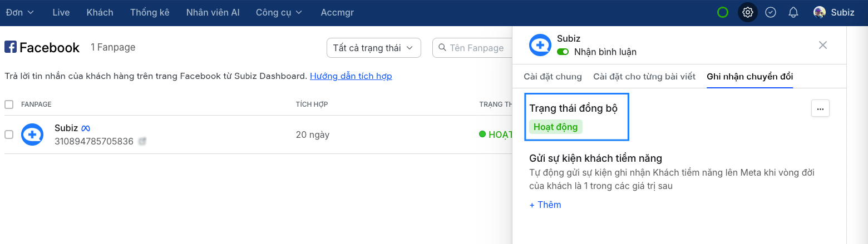Toggle the Nhận bình luận switch
Screen dimensions: 868x244
point(563,52)
